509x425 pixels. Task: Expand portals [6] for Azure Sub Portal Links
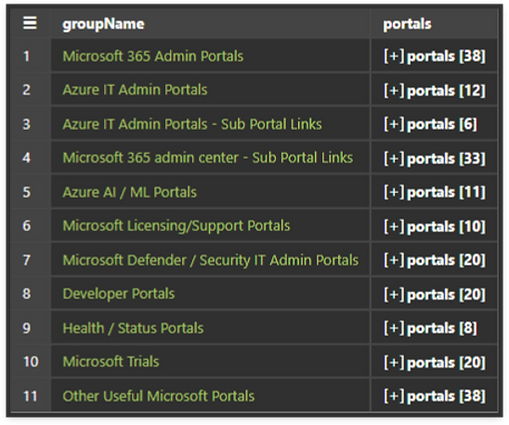430,124
